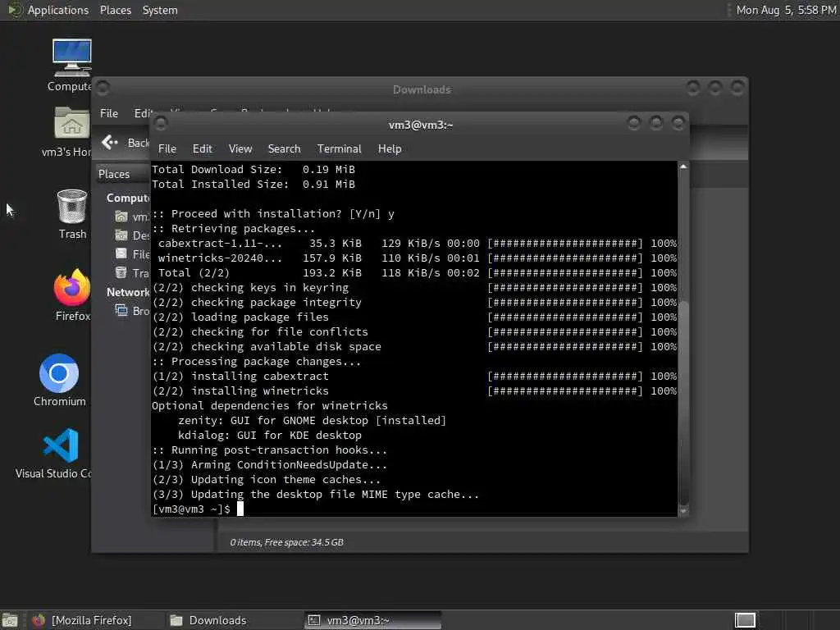840x630 pixels.
Task: Open the terminal View menu
Action: [x=240, y=149]
